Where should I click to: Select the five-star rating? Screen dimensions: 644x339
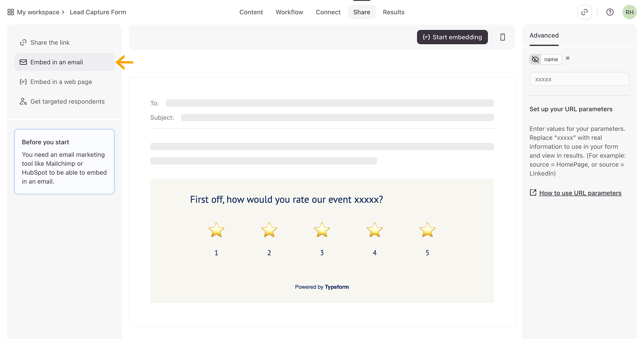pos(428,230)
